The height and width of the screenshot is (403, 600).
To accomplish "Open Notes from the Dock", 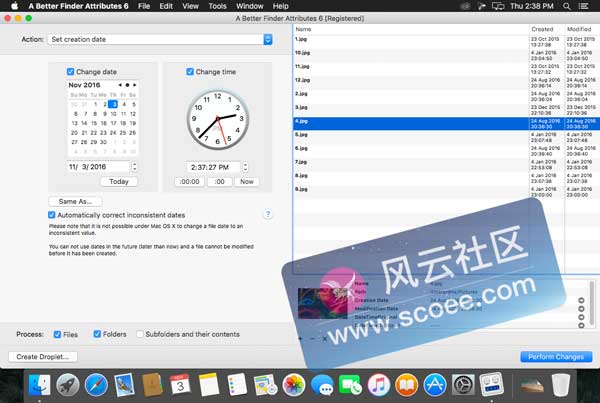I will coord(209,385).
